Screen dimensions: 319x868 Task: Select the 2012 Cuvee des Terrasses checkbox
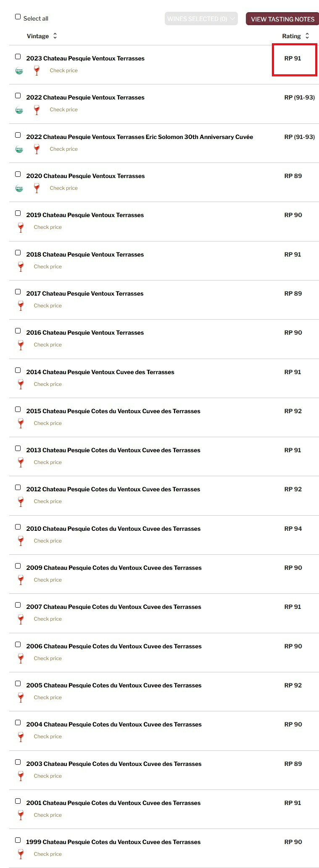click(18, 488)
